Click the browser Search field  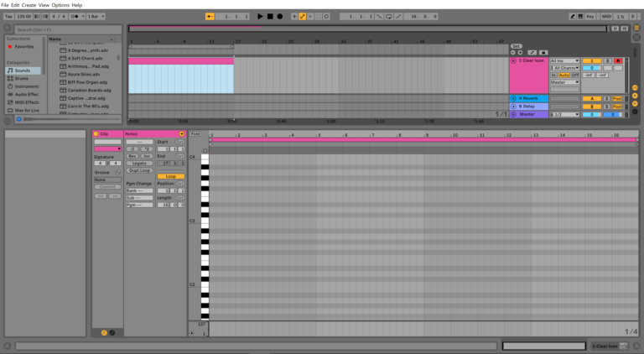point(68,29)
